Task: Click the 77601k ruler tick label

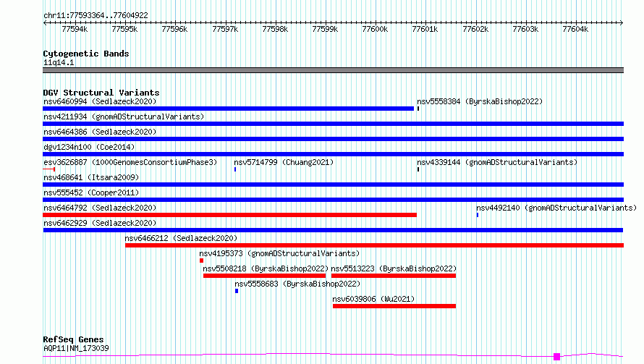Action: [425, 30]
